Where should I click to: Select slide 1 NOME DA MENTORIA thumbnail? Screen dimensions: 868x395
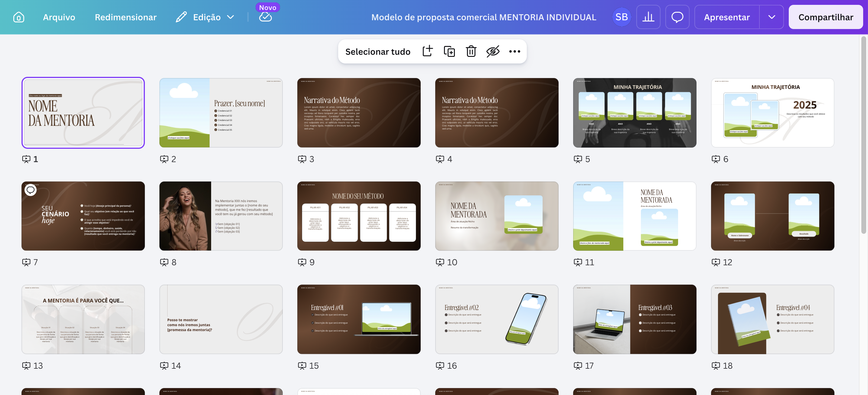point(83,113)
